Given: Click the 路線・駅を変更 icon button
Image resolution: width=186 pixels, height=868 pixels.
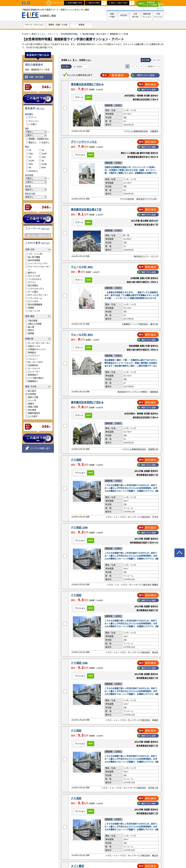Looking at the screenshot, I should (x=38, y=77).
